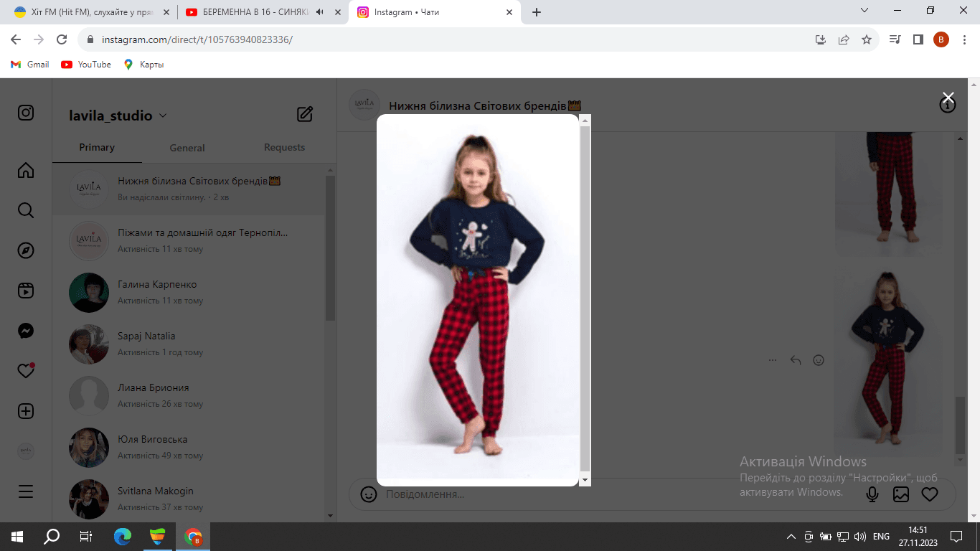This screenshot has width=980, height=551.
Task: Click the address bar URL
Action: (x=197, y=40)
